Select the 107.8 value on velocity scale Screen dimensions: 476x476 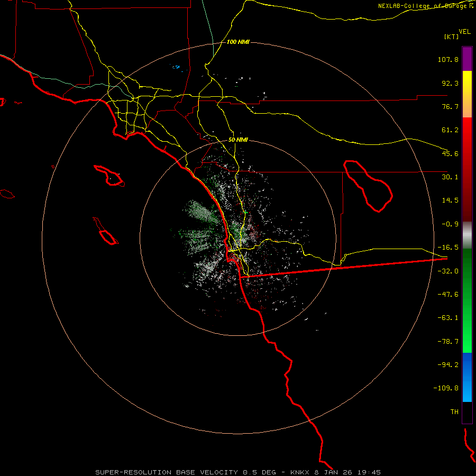(448, 59)
